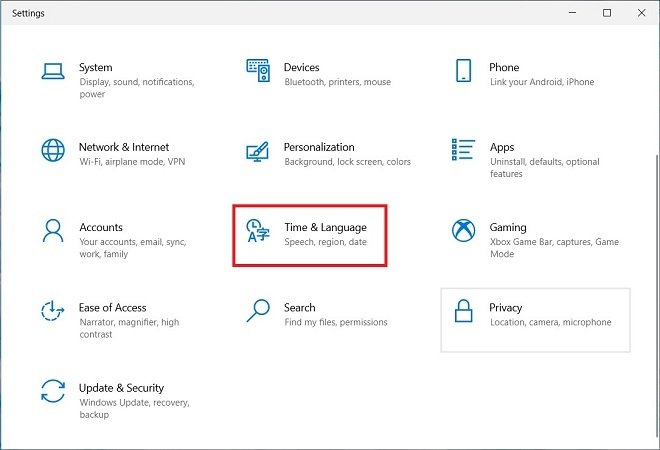Screen dimensions: 660x450
Task: Open the Personalization paintbrush icon
Action: (x=258, y=152)
